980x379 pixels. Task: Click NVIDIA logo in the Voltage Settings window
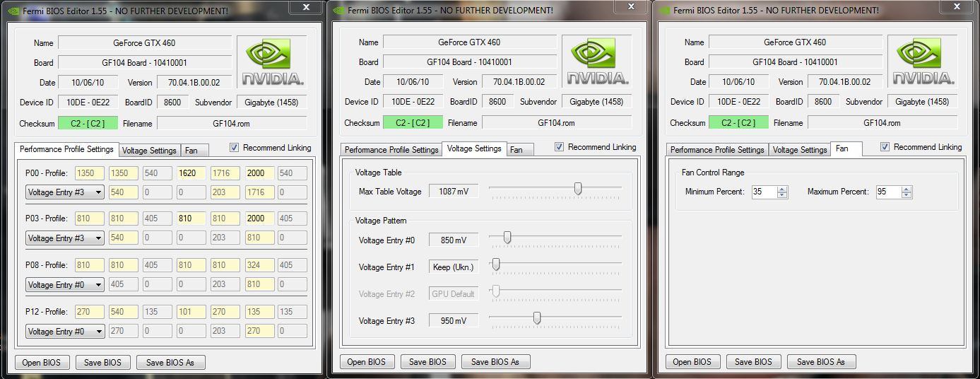[x=597, y=62]
